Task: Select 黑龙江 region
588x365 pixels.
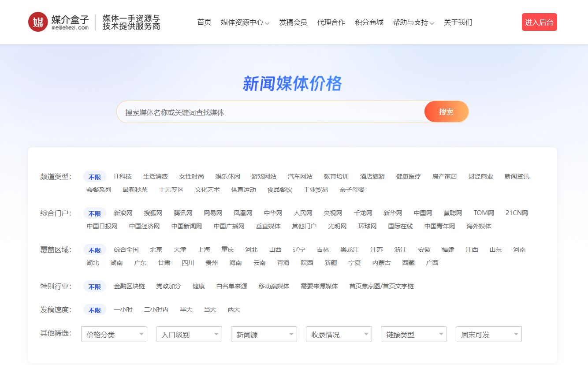Action: coord(350,250)
